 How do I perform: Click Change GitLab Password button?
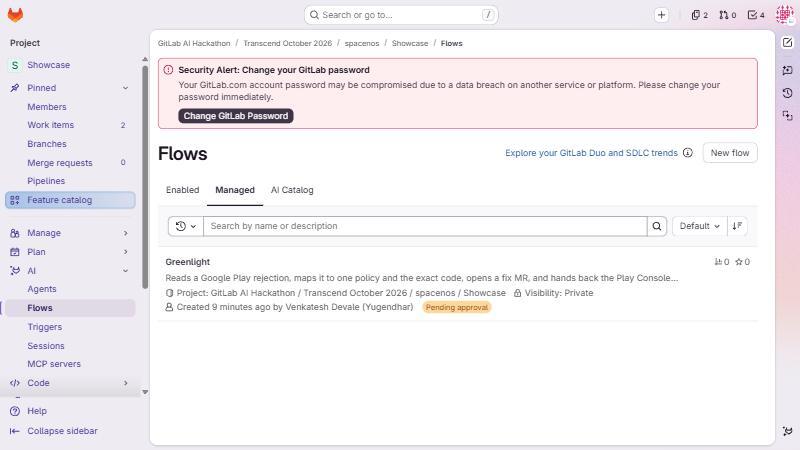(236, 116)
